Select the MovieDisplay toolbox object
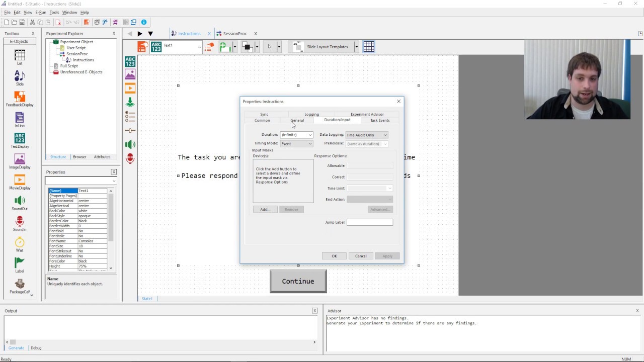The height and width of the screenshot is (362, 644). [x=20, y=182]
